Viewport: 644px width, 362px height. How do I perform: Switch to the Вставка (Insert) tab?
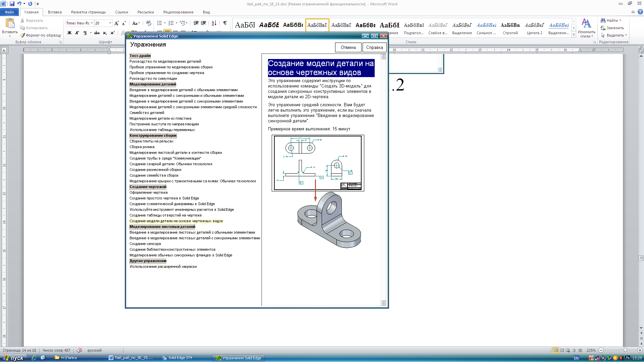point(55,12)
